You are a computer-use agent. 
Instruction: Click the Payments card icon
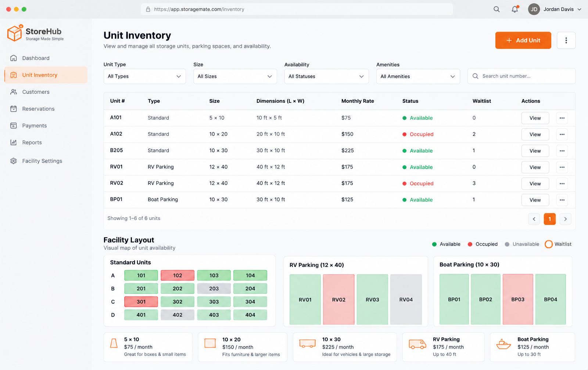point(14,126)
